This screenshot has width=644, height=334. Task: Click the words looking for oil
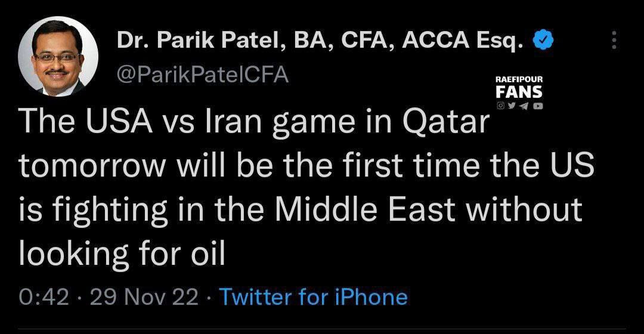[122, 254]
